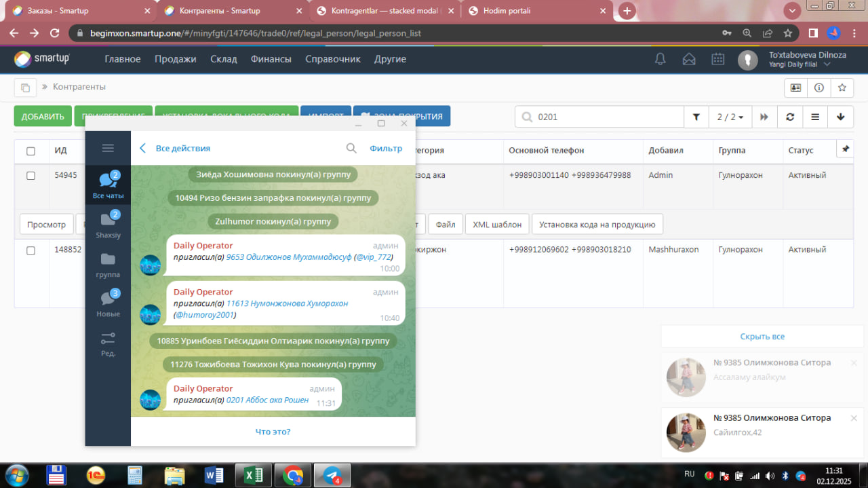Image resolution: width=868 pixels, height=488 pixels.
Task: Click the star favorite icon on the breadcrumb bar
Action: pos(842,88)
